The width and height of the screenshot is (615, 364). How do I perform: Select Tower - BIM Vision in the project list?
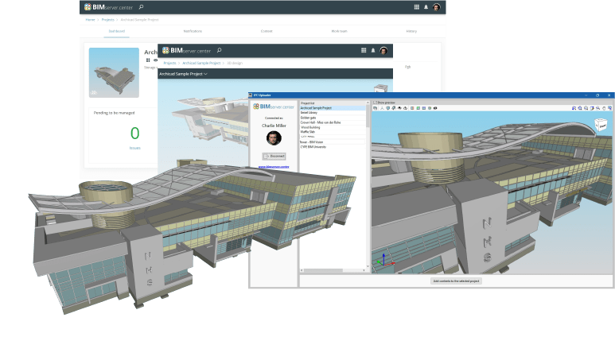coord(333,141)
